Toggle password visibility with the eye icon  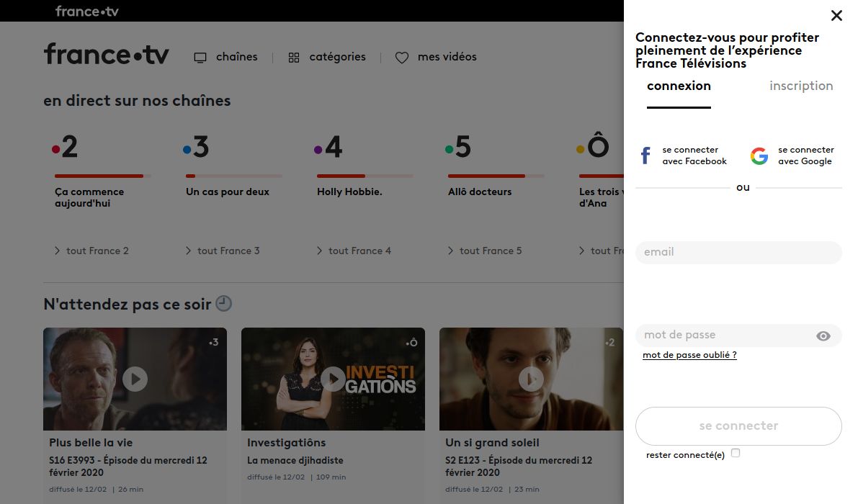click(823, 335)
